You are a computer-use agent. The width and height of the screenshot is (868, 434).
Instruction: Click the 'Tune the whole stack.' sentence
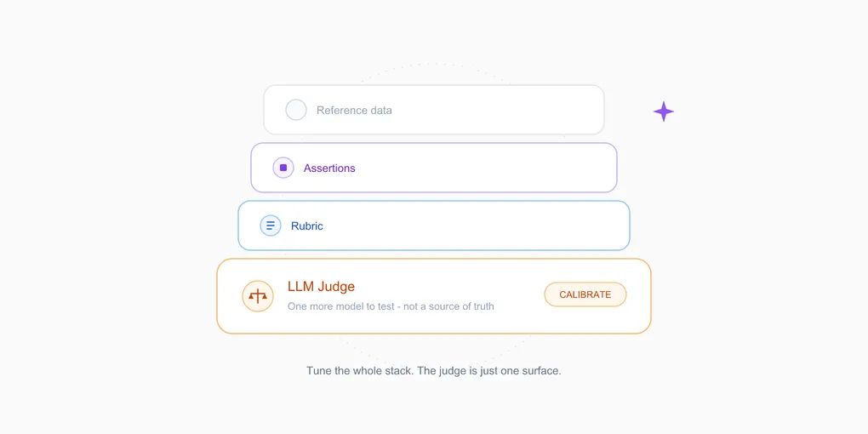pyautogui.click(x=360, y=371)
